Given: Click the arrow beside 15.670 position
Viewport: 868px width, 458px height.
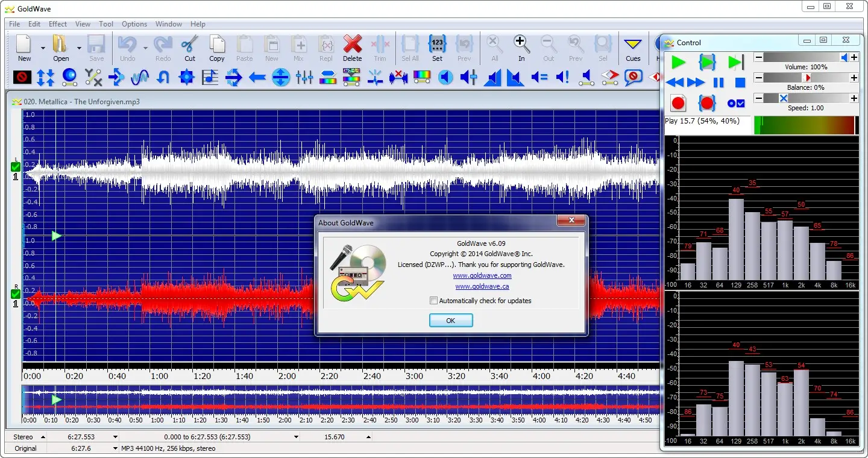Looking at the screenshot, I should (368, 437).
